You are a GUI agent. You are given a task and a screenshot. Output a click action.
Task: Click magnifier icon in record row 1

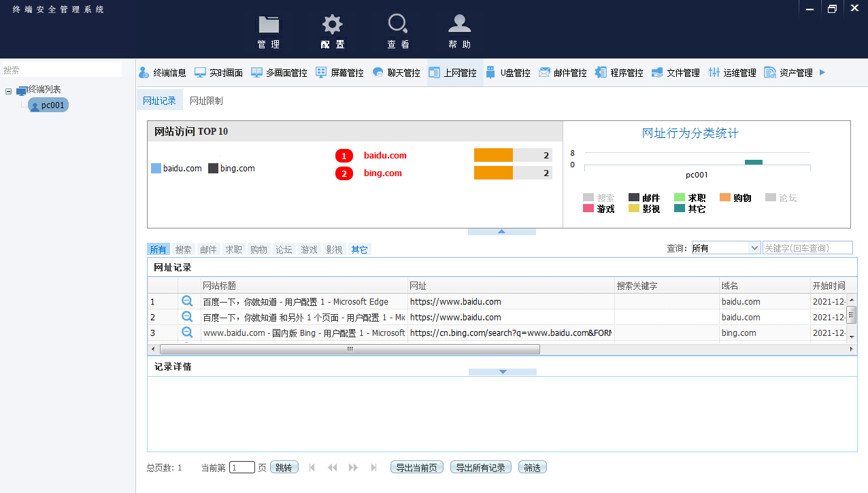[187, 301]
